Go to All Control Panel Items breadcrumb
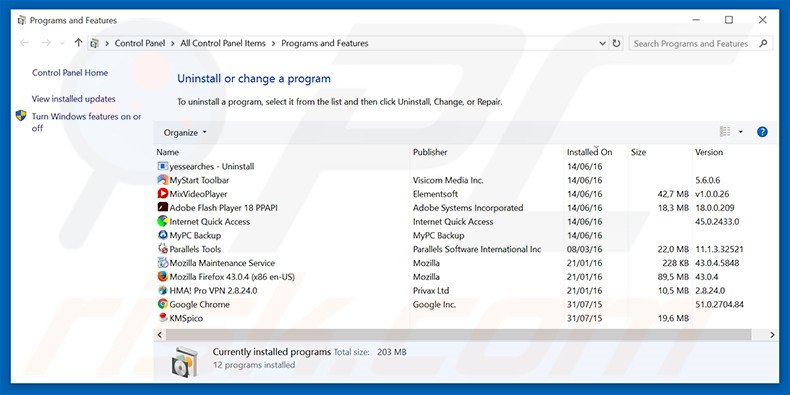790x395 pixels. (223, 43)
